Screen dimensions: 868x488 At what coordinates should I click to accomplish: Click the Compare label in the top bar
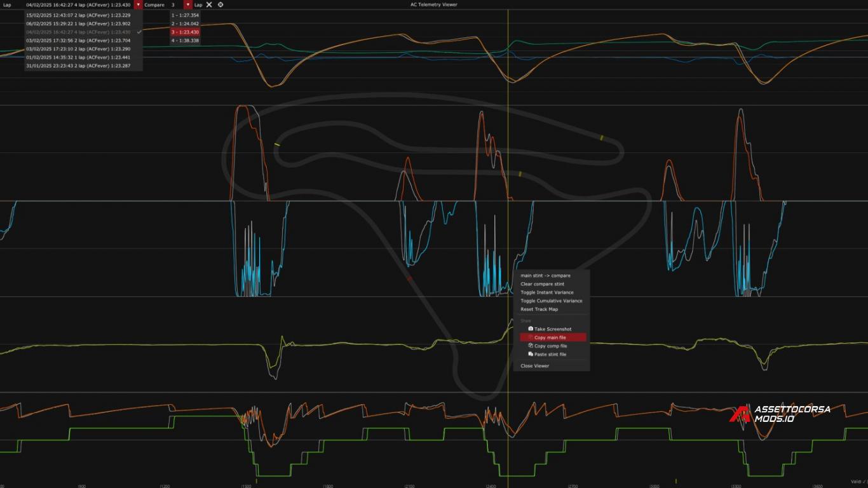(154, 4)
